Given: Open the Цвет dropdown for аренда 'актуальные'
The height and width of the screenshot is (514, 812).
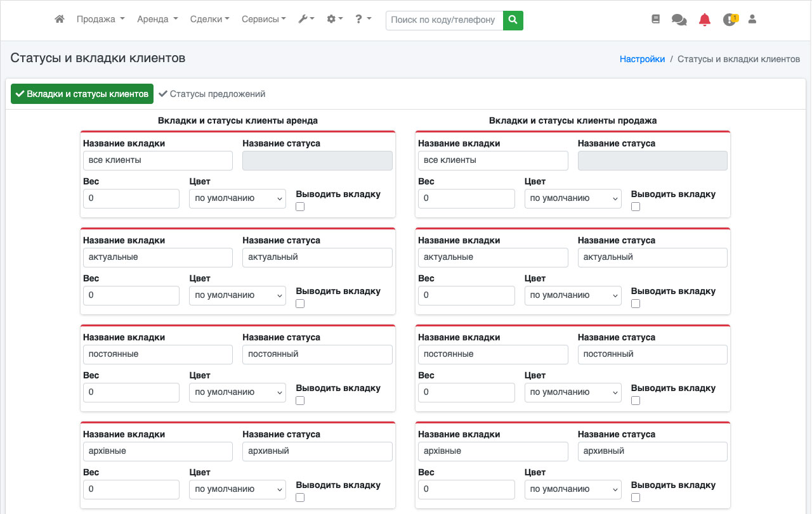Looking at the screenshot, I should [237, 295].
